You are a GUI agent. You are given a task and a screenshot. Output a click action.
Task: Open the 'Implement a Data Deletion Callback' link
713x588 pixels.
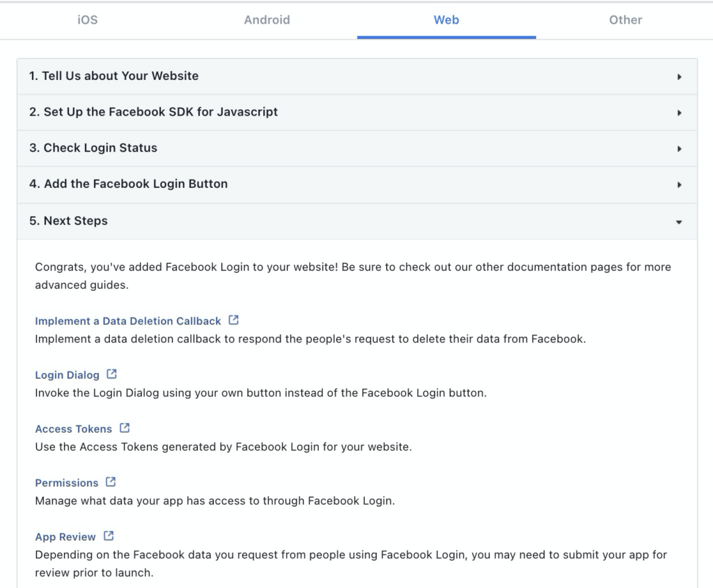(127, 321)
